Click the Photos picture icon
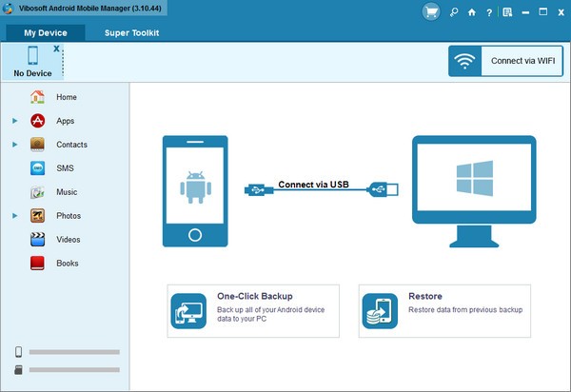The image size is (571, 392). (37, 215)
